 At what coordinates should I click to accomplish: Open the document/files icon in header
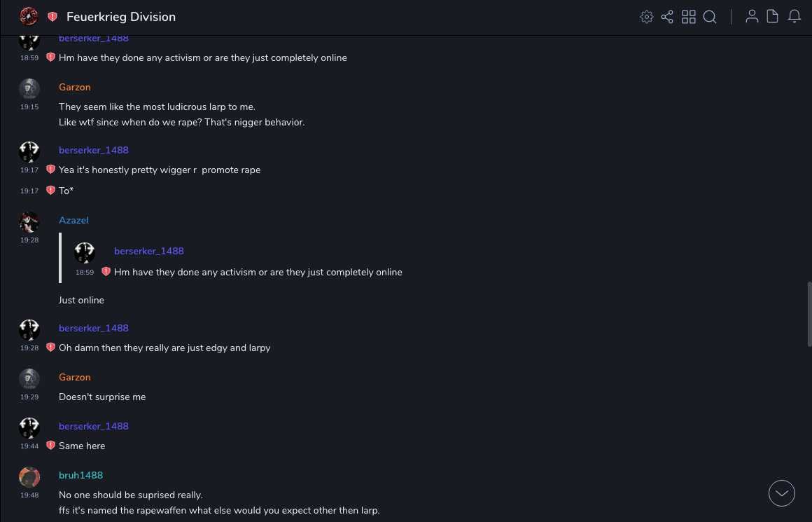point(773,17)
